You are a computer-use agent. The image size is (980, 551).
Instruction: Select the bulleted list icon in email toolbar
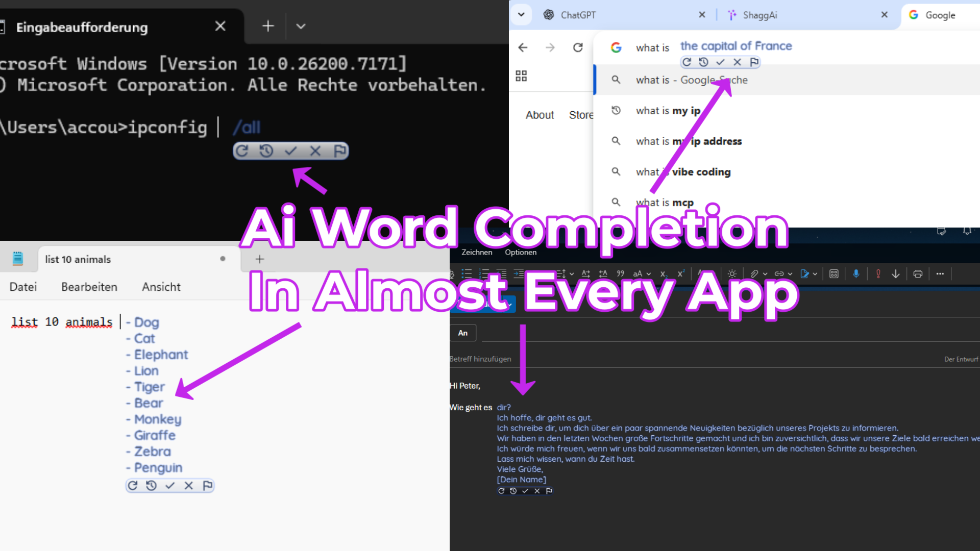pos(466,273)
